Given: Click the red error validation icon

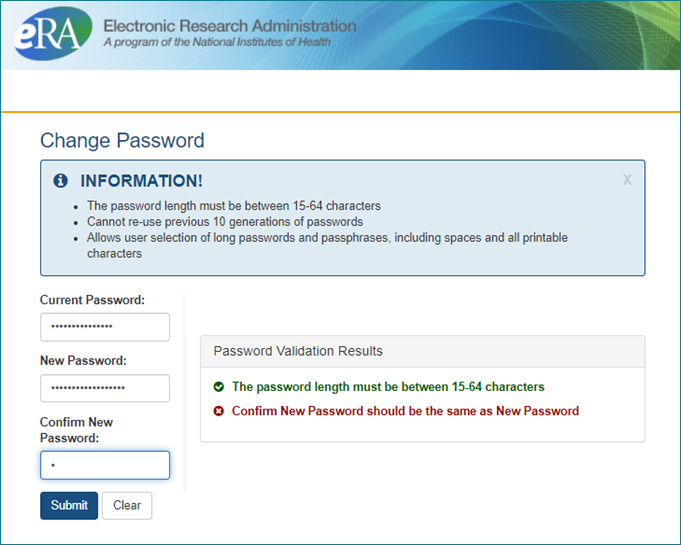Looking at the screenshot, I should pyautogui.click(x=219, y=411).
